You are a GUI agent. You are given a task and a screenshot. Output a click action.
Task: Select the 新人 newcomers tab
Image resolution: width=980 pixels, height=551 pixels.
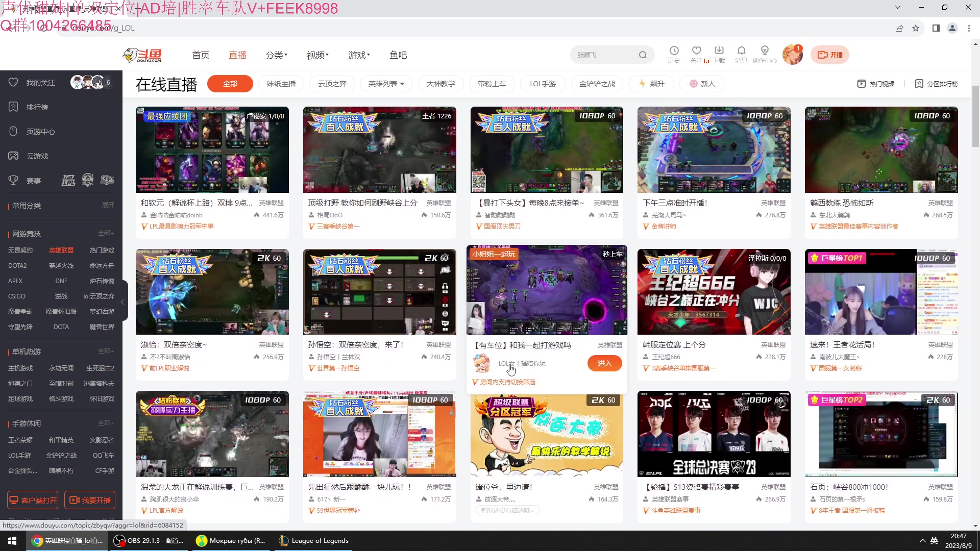[703, 84]
